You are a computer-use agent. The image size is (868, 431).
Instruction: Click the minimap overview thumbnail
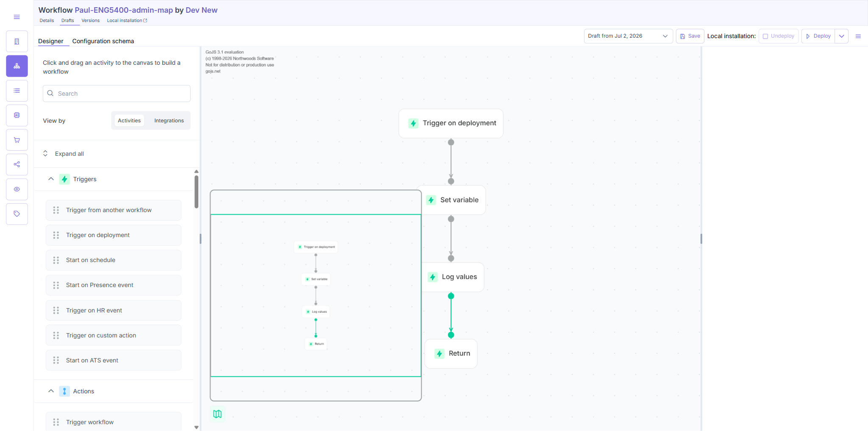click(316, 296)
